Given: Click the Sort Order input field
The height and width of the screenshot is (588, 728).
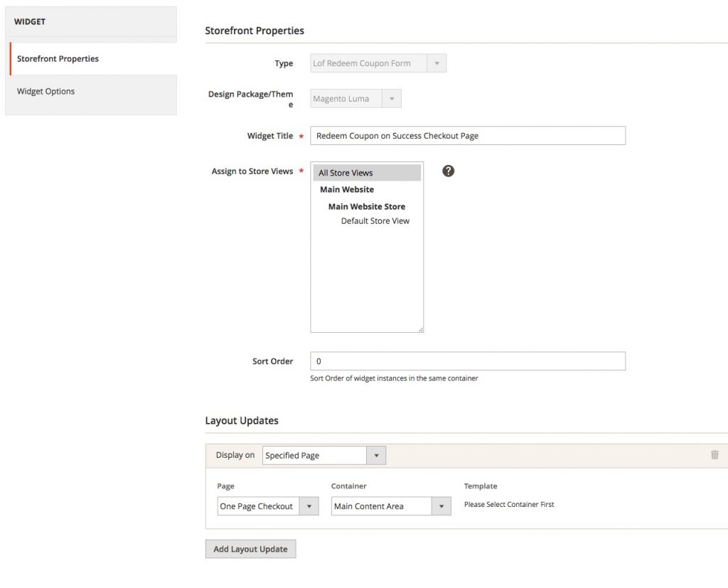Looking at the screenshot, I should [468, 361].
